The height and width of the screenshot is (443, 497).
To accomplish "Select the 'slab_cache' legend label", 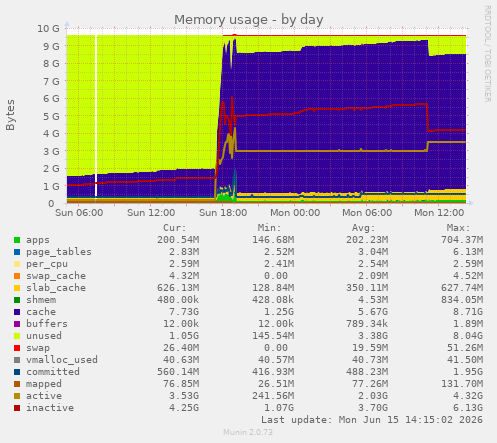I will [x=56, y=288].
